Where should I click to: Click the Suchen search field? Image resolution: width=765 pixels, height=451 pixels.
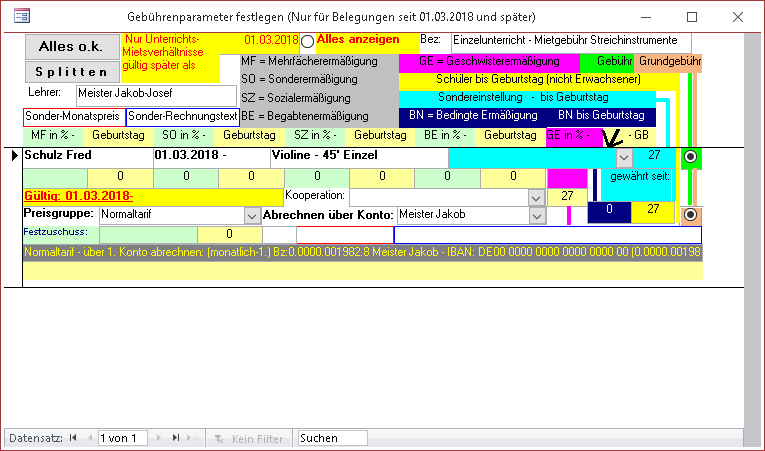point(332,438)
